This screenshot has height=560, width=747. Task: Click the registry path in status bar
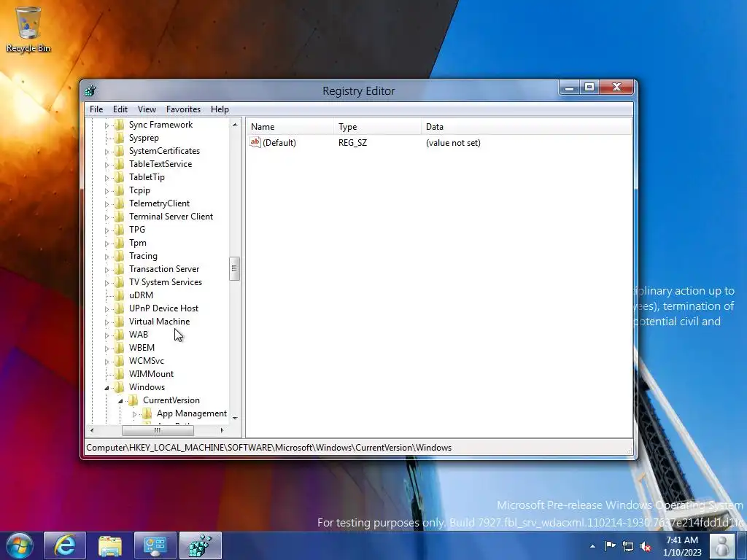pyautogui.click(x=268, y=448)
